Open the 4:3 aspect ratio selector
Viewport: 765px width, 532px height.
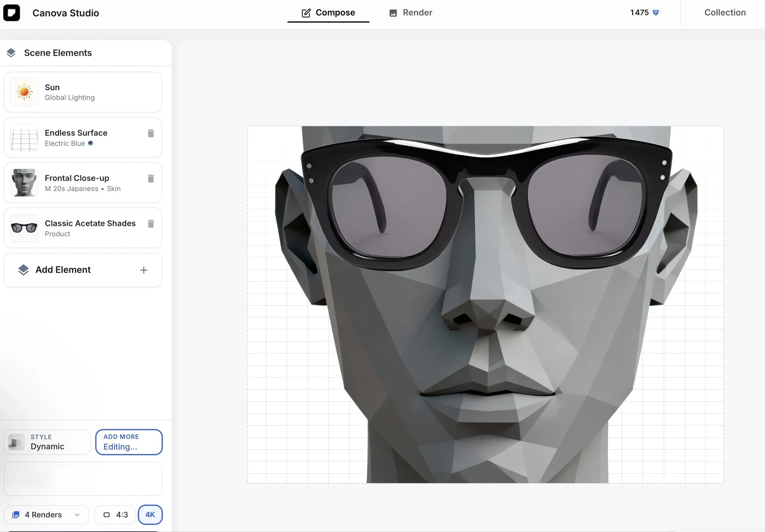115,514
